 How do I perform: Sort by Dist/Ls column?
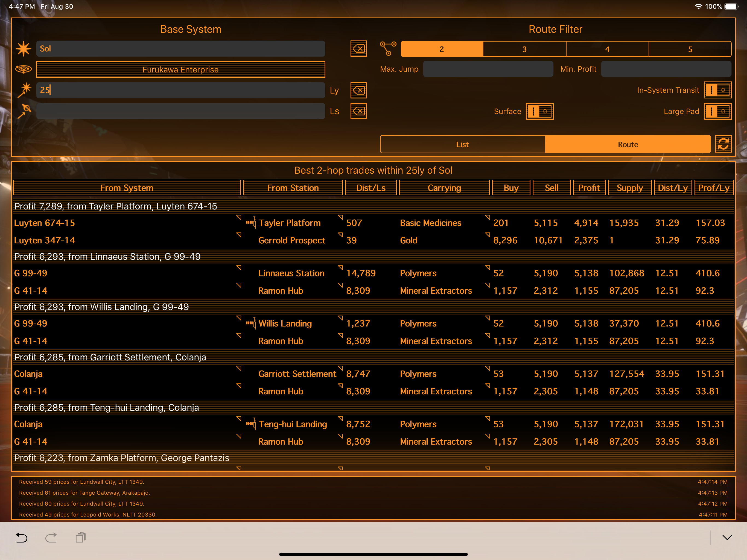pyautogui.click(x=371, y=188)
